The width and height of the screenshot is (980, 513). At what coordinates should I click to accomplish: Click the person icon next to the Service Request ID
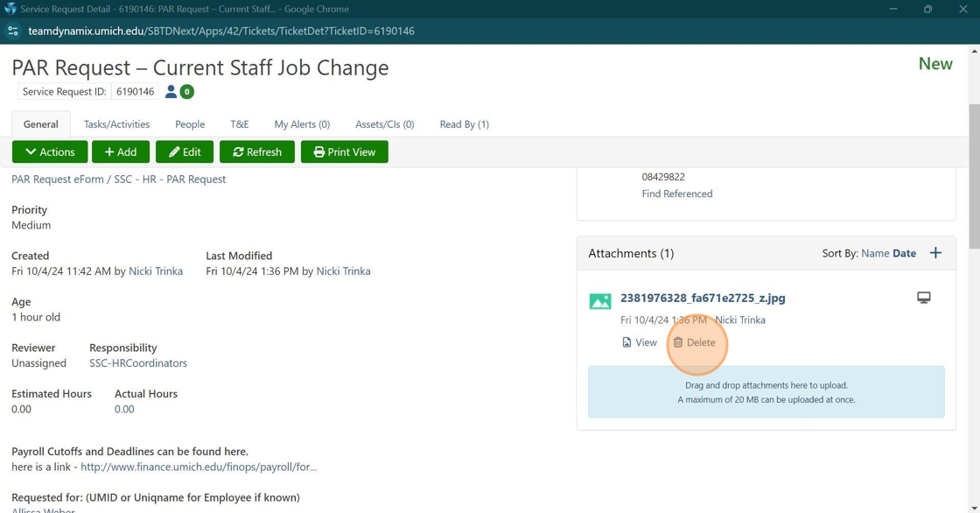click(x=171, y=92)
